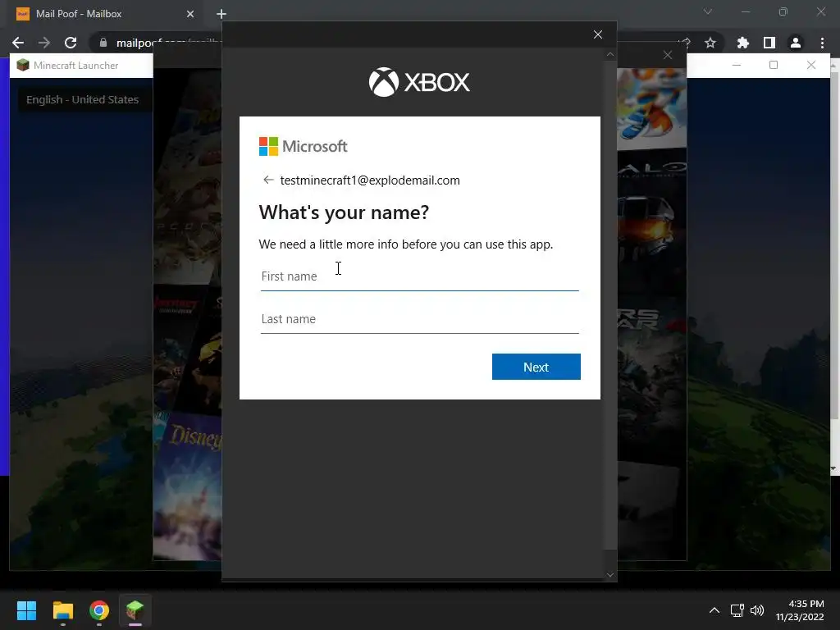Close the Xbox sign-in dialog
This screenshot has height=630, width=840.
tap(598, 34)
